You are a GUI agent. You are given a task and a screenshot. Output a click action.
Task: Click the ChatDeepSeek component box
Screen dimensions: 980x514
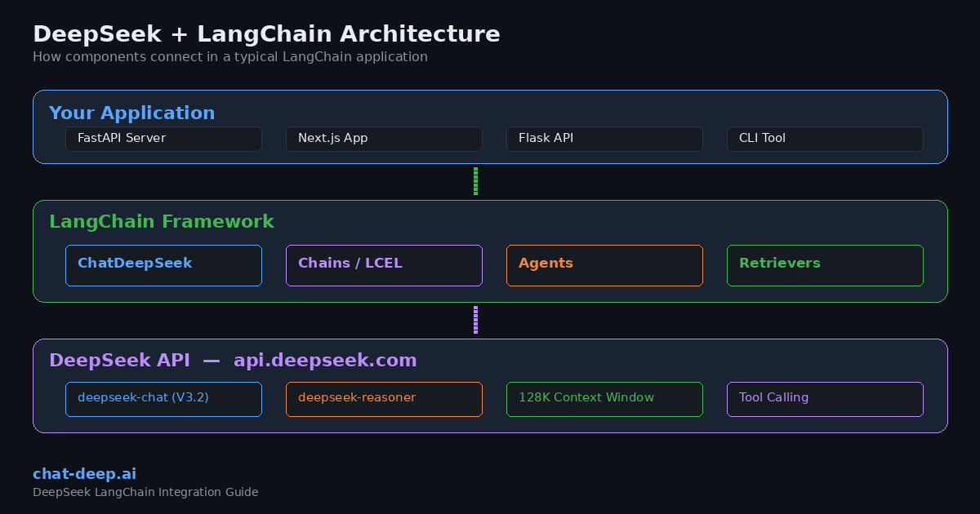[x=163, y=265]
